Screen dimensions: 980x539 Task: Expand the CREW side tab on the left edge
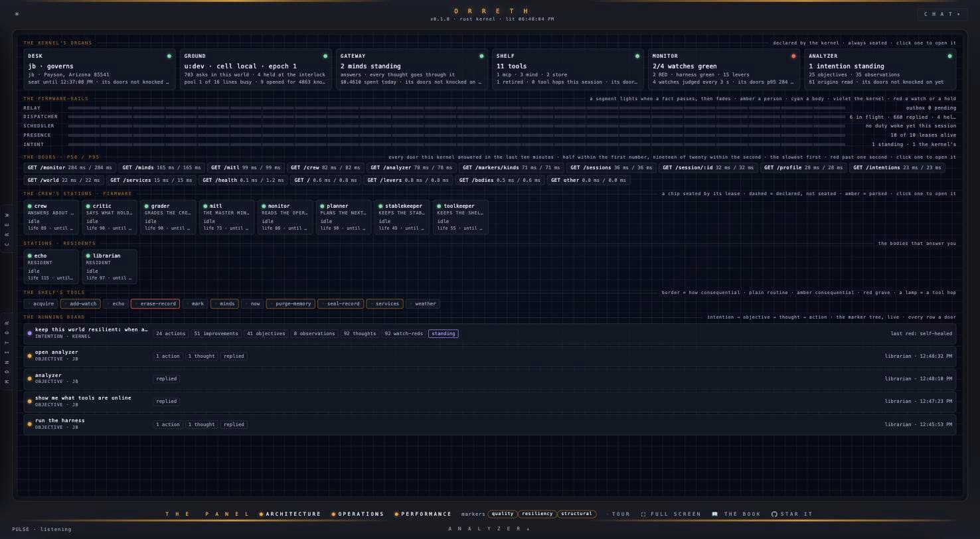click(x=7, y=230)
